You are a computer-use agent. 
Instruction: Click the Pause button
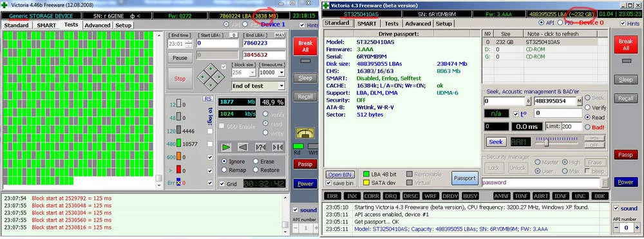[180, 58]
